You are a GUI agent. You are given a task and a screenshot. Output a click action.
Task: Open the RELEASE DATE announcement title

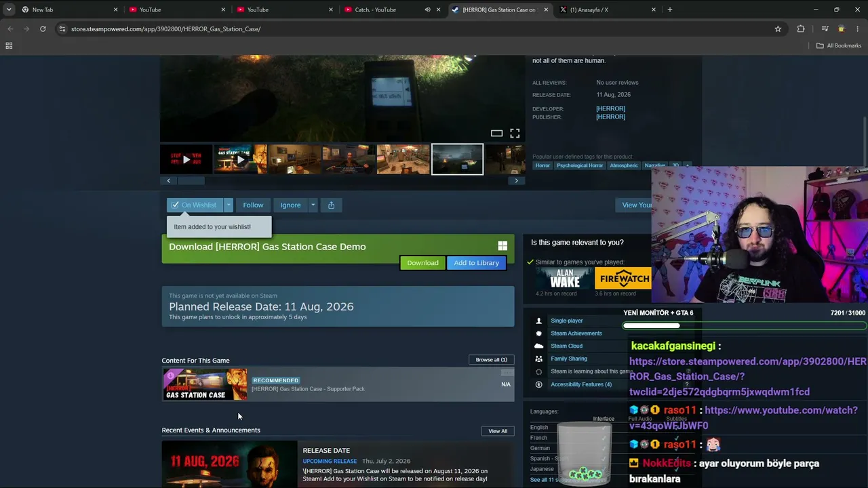pyautogui.click(x=326, y=450)
